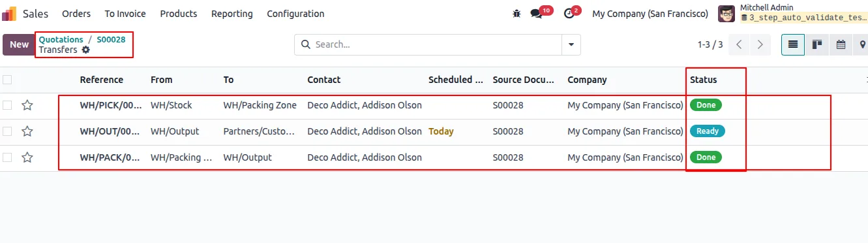Switch to list view icon
This screenshot has height=243, width=868.
click(793, 44)
